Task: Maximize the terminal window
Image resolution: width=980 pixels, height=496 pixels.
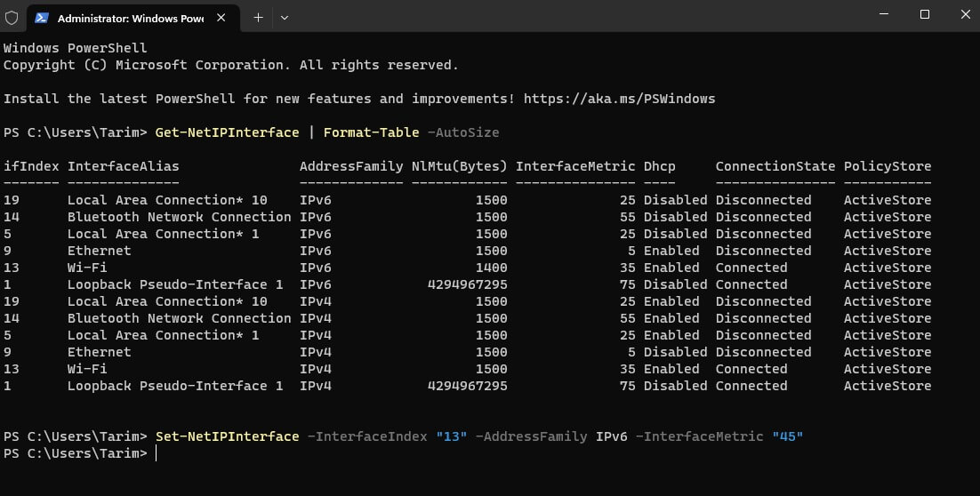Action: click(924, 14)
